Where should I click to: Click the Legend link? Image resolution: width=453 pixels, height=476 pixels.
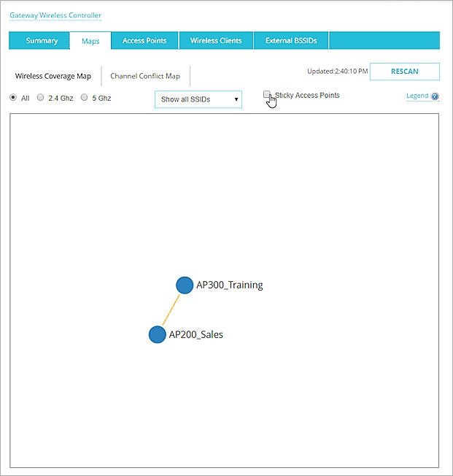point(417,96)
